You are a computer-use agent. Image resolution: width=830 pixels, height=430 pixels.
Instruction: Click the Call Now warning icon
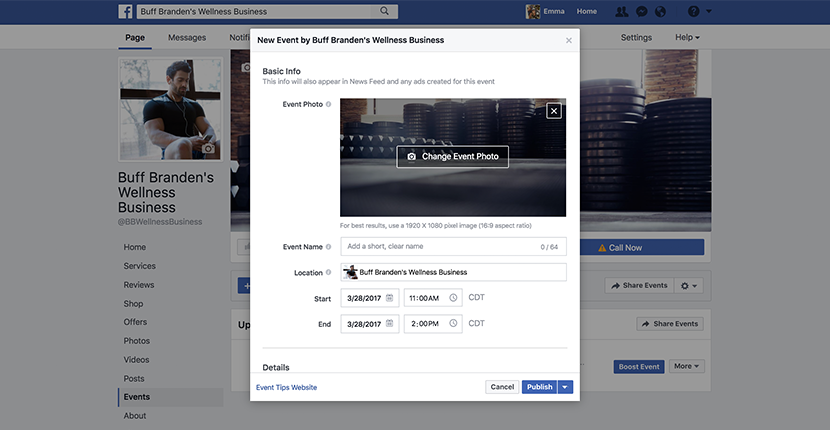(x=602, y=248)
